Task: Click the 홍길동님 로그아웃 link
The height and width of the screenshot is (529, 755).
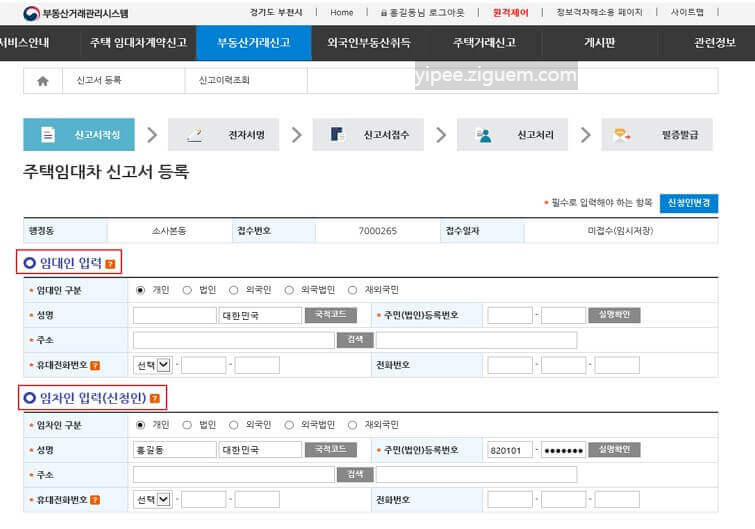Action: pos(422,13)
